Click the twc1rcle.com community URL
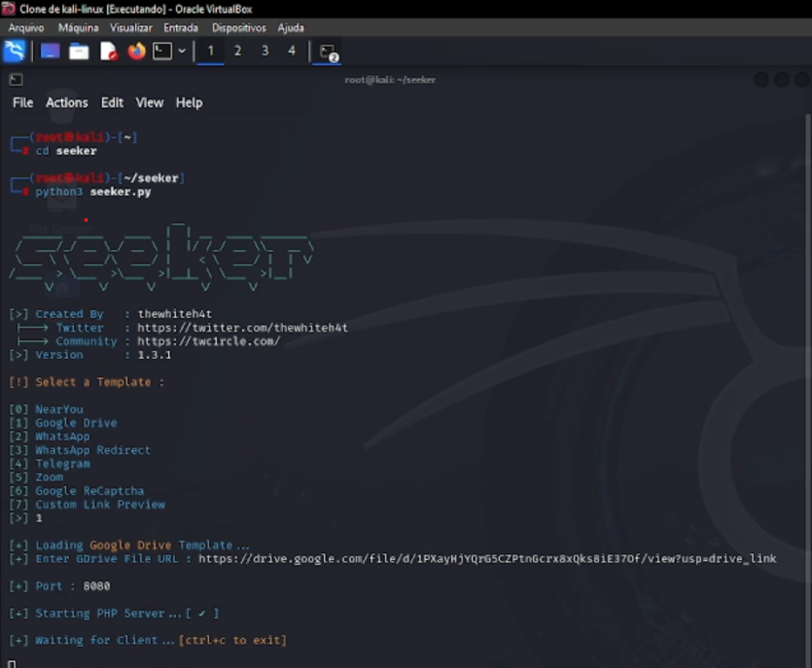812x668 pixels. click(208, 341)
